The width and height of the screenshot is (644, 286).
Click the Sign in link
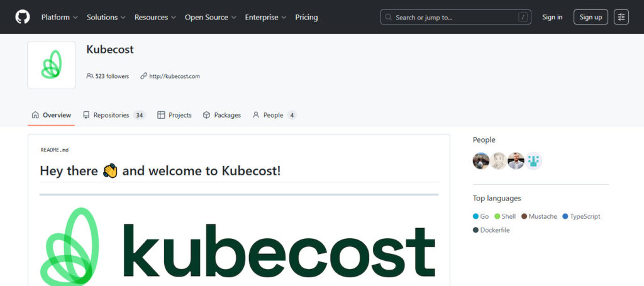(552, 17)
